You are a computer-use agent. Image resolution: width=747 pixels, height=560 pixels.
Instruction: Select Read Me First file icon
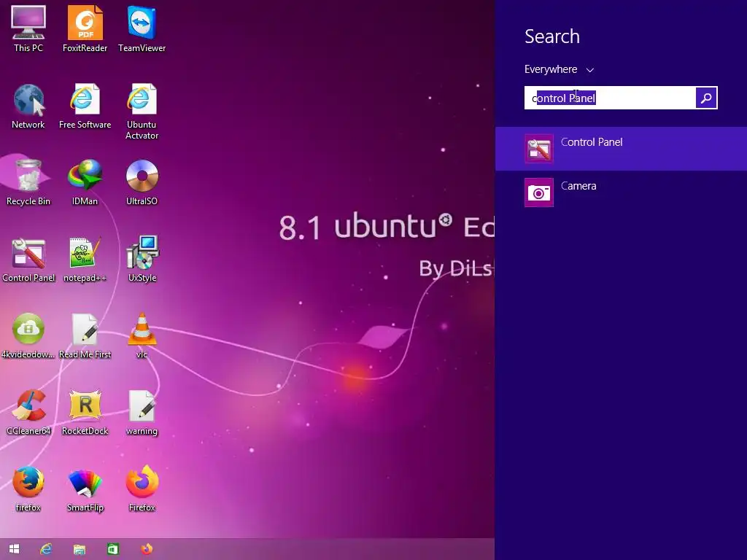click(x=85, y=335)
